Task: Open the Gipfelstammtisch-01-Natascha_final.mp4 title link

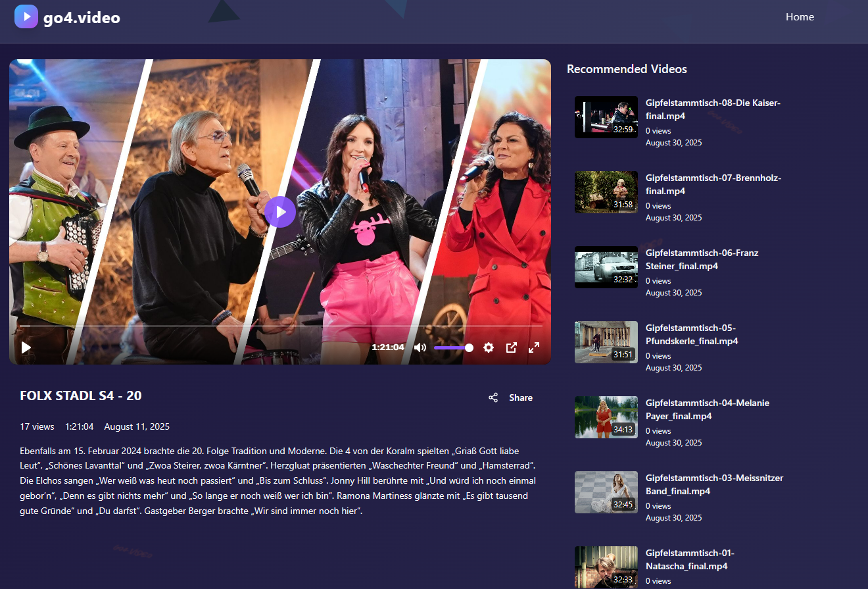Action: click(690, 559)
